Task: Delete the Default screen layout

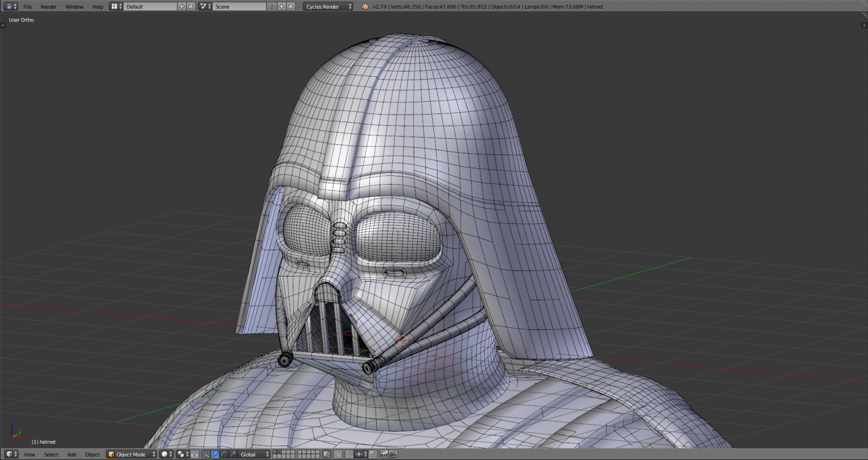Action: [x=190, y=6]
